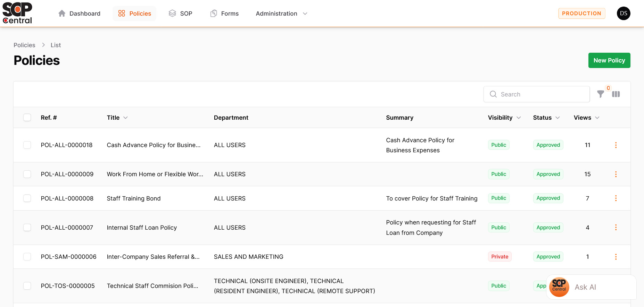The image size is (644, 307).
Task: Toggle columns with the column icon
Action: tap(616, 94)
